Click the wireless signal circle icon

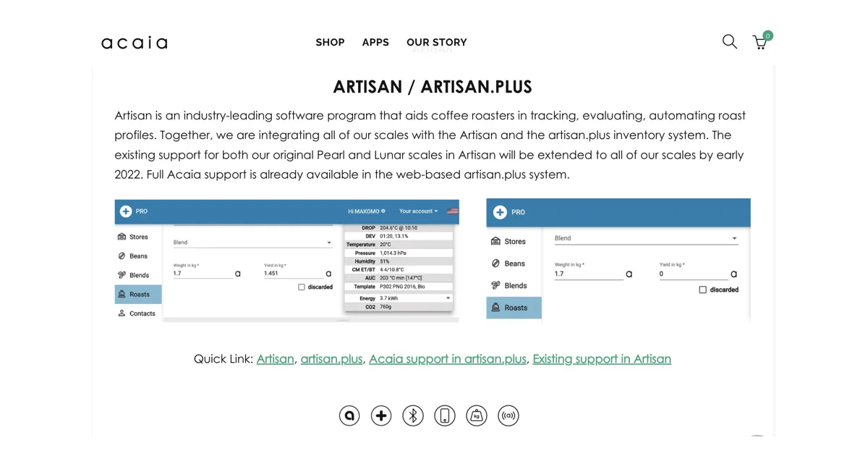pyautogui.click(x=509, y=415)
